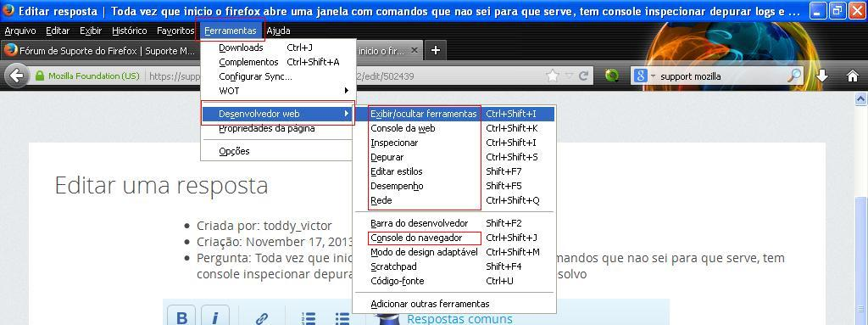Select Console da web entry
Image resolution: width=868 pixels, height=325 pixels.
tap(454, 128)
